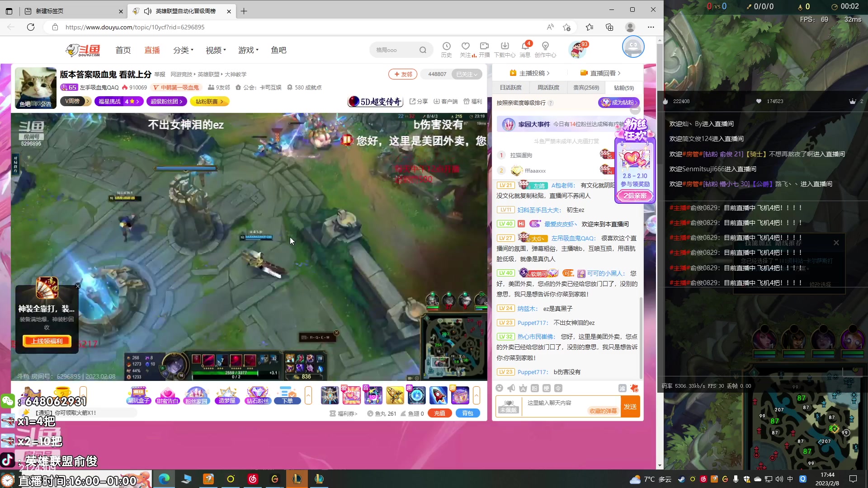
Task: Open the 创作中心 lightbulb icon
Action: 545,46
